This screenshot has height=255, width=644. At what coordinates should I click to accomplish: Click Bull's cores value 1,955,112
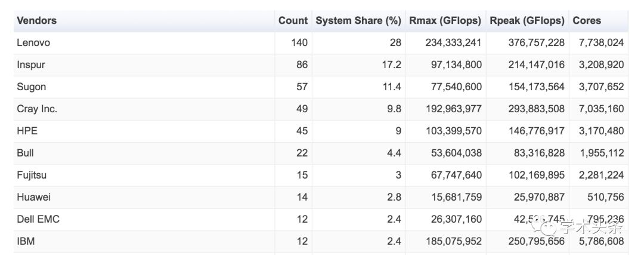point(601,153)
